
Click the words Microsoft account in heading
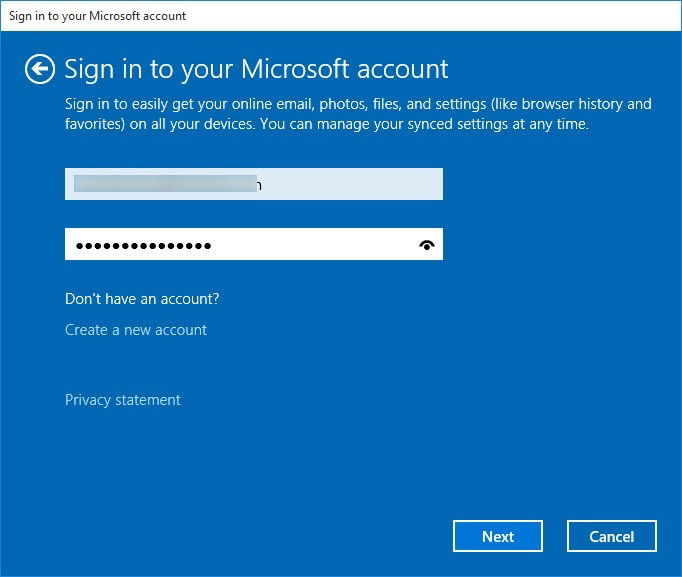point(344,69)
